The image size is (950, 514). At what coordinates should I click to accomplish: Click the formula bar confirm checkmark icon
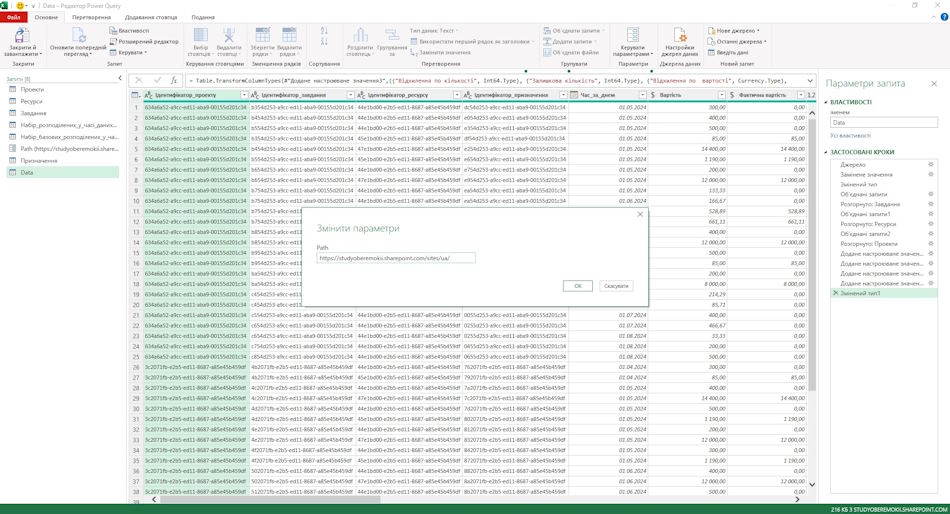coord(158,80)
